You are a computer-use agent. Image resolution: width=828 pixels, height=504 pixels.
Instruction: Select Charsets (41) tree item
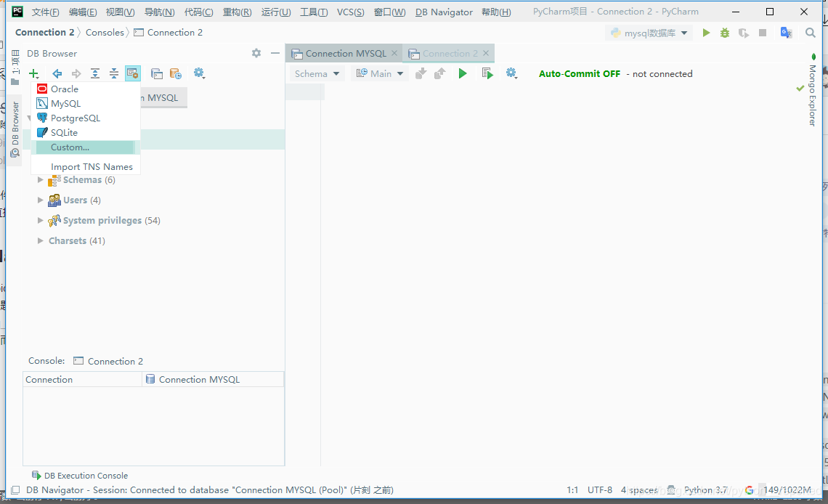coord(76,240)
